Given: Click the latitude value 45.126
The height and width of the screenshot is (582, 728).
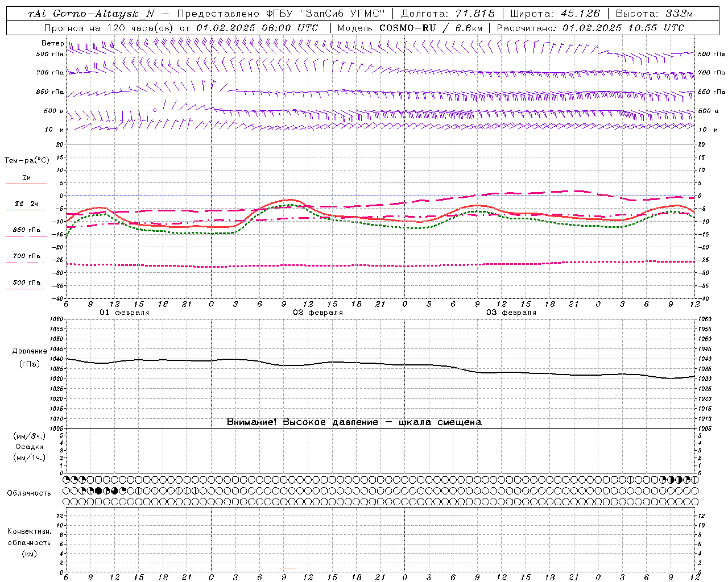Looking at the screenshot, I should 580,14.
